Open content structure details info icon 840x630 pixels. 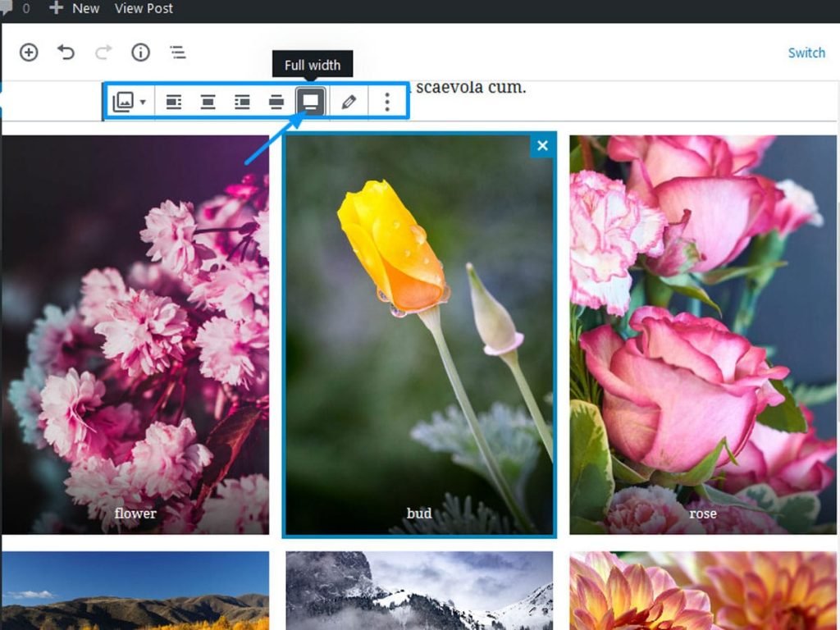pos(139,52)
